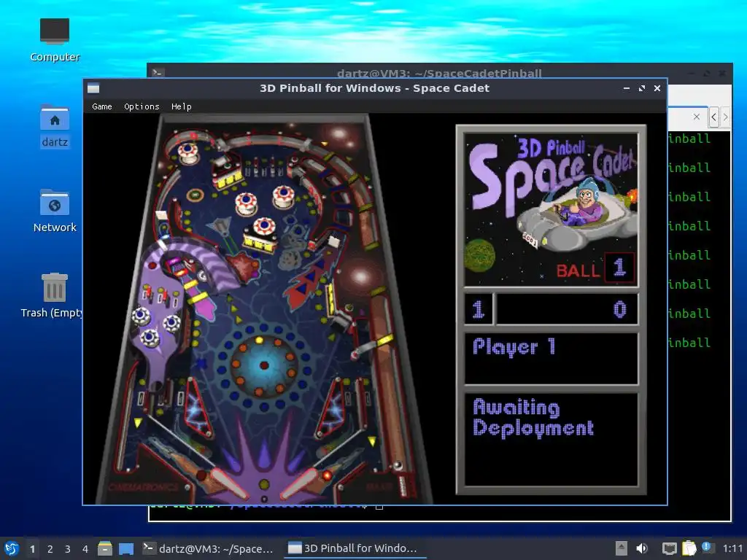Click the show desktop taskbar icon
The image size is (747, 560).
pos(126,548)
